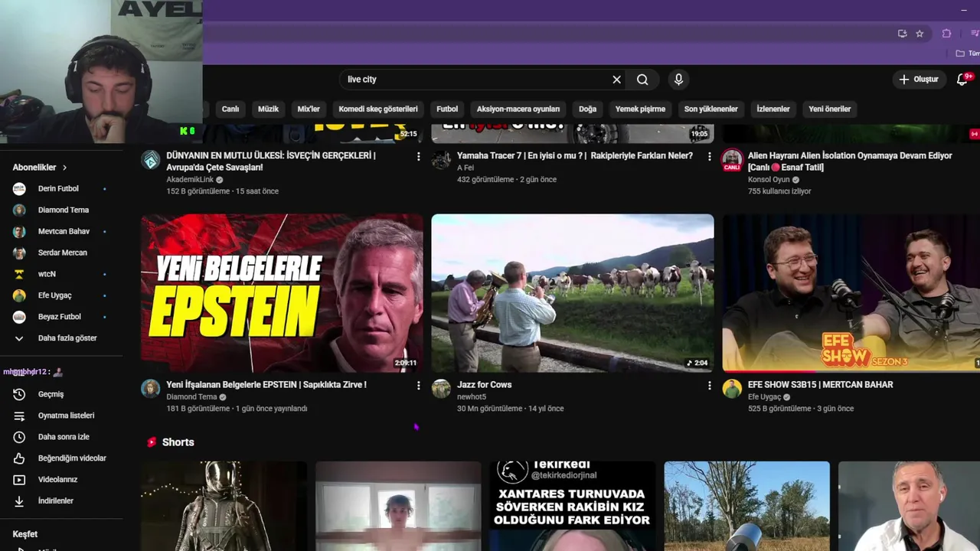Click the Oluştur create button
The image size is (980, 551).
click(919, 80)
